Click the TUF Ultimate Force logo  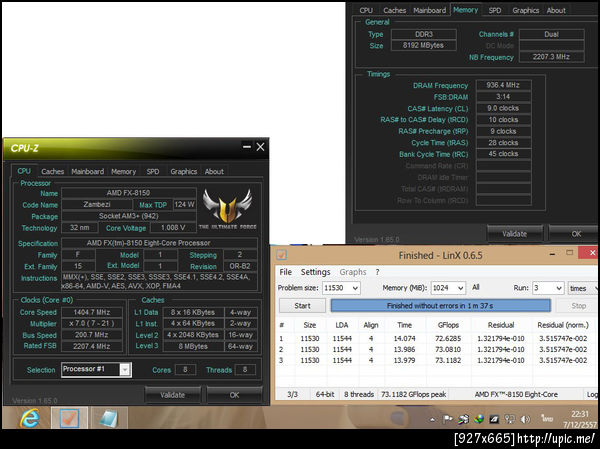click(x=228, y=209)
